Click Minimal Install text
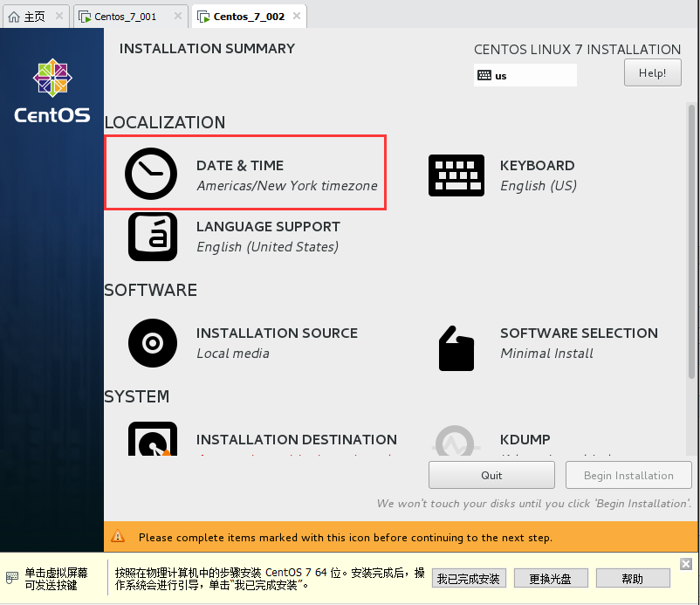This screenshot has height=605, width=700. click(546, 354)
